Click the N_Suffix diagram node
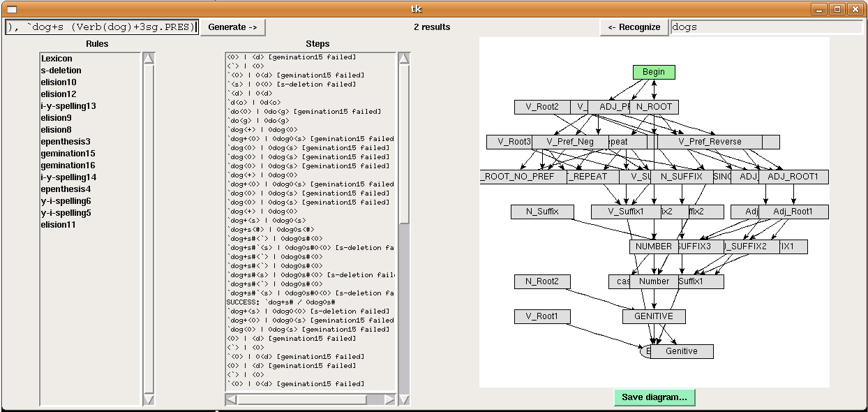Screen dimensions: 868x412 click(x=542, y=212)
